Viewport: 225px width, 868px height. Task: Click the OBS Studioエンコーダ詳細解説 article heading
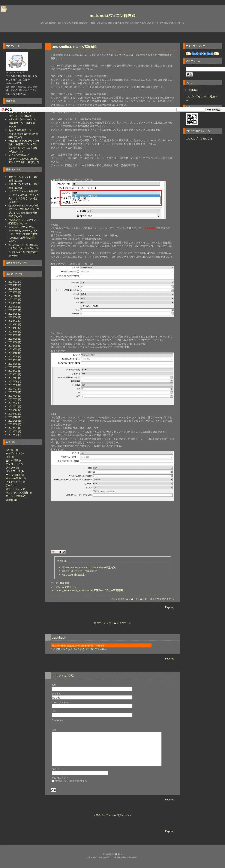click(x=74, y=47)
